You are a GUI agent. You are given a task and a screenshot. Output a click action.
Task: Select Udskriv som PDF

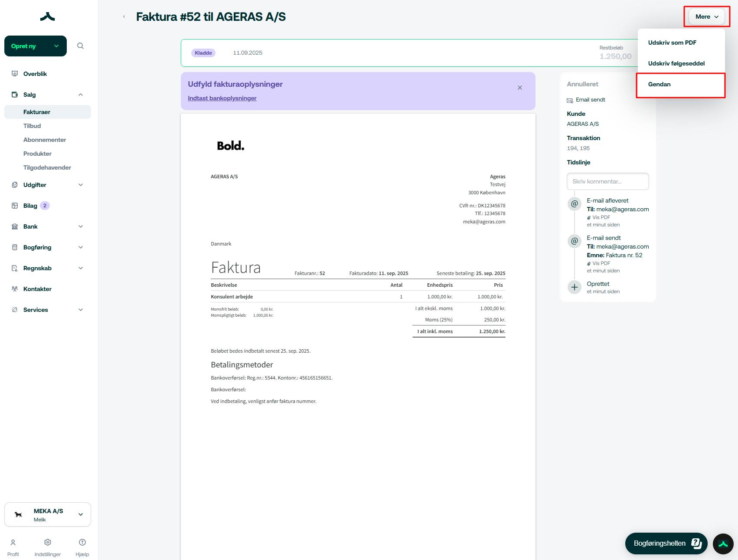coord(681,43)
